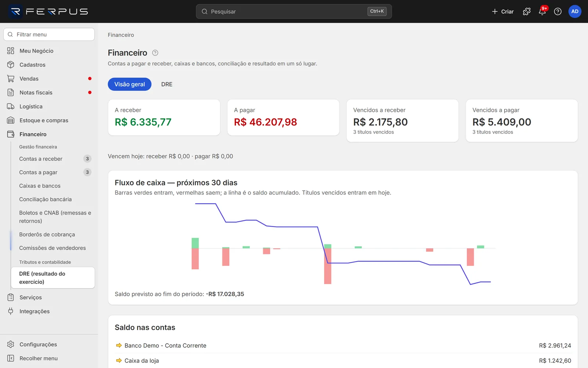The image size is (588, 368).
Task: Switch to the DRE tab
Action: click(167, 84)
